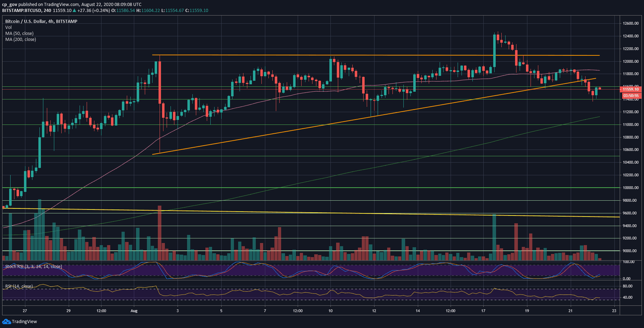The height and width of the screenshot is (328, 644).
Task: Click the current price tag 11559.10
Action: point(631,89)
